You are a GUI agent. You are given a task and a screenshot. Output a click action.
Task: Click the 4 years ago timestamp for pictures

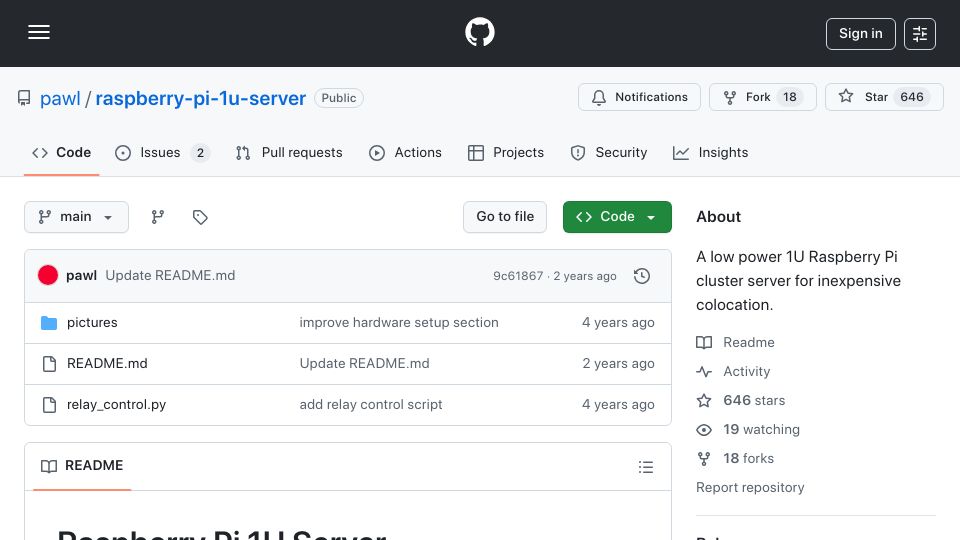click(x=618, y=323)
